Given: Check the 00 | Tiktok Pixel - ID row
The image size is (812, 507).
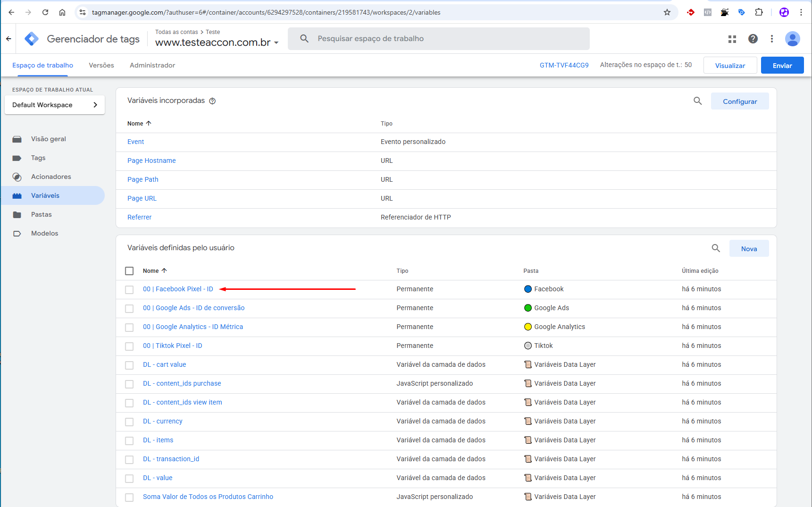Looking at the screenshot, I should coord(129,346).
